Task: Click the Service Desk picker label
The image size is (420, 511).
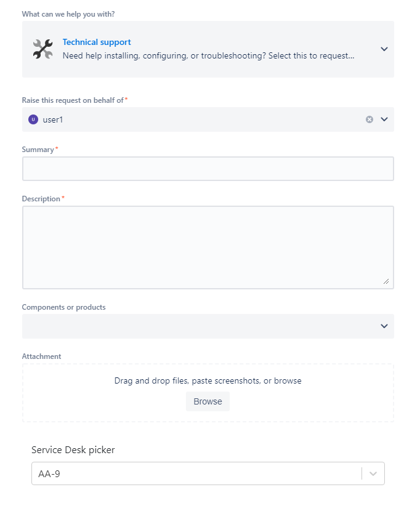Action: (x=73, y=450)
